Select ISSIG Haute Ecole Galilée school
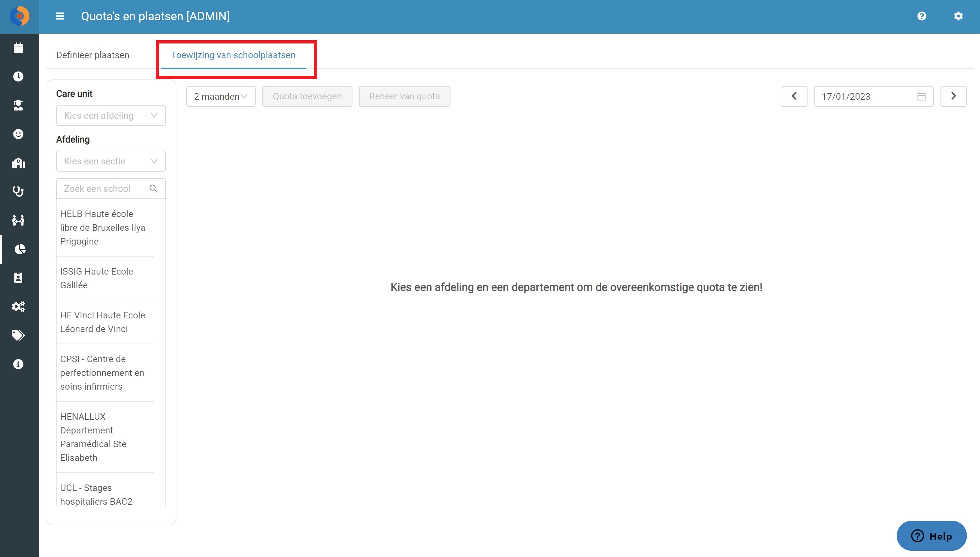Image resolution: width=980 pixels, height=557 pixels. (x=105, y=278)
